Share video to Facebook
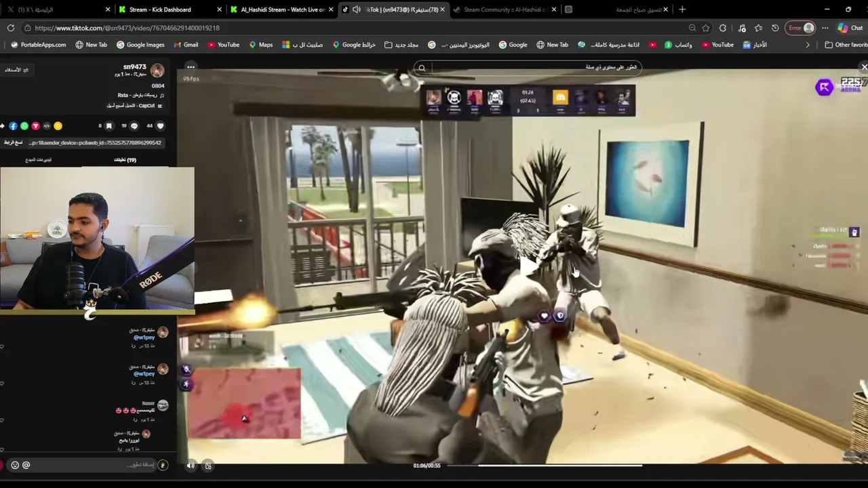 click(13, 126)
